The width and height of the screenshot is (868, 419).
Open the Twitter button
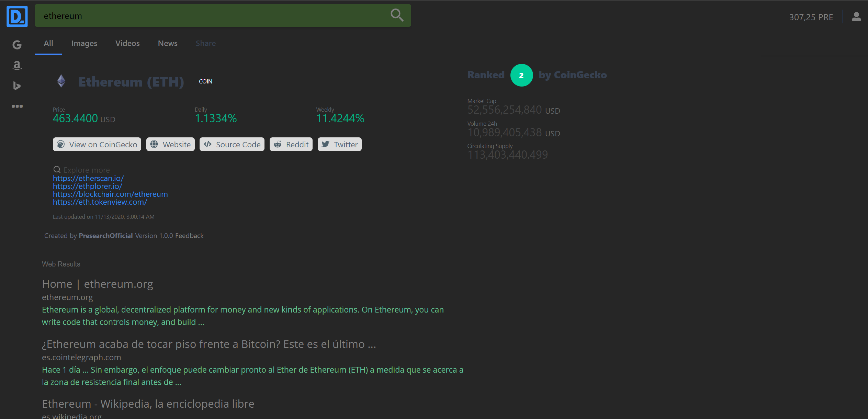339,145
